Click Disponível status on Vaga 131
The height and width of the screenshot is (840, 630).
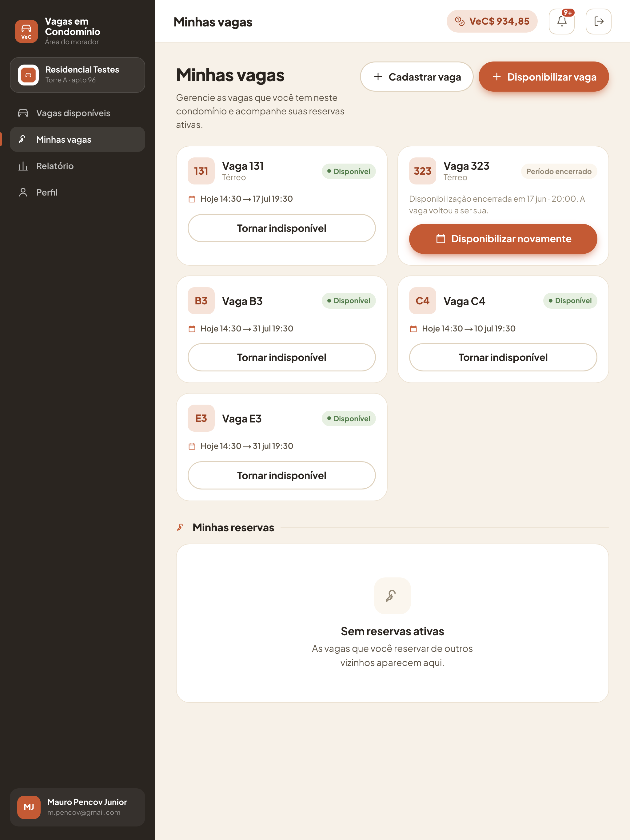pyautogui.click(x=349, y=171)
